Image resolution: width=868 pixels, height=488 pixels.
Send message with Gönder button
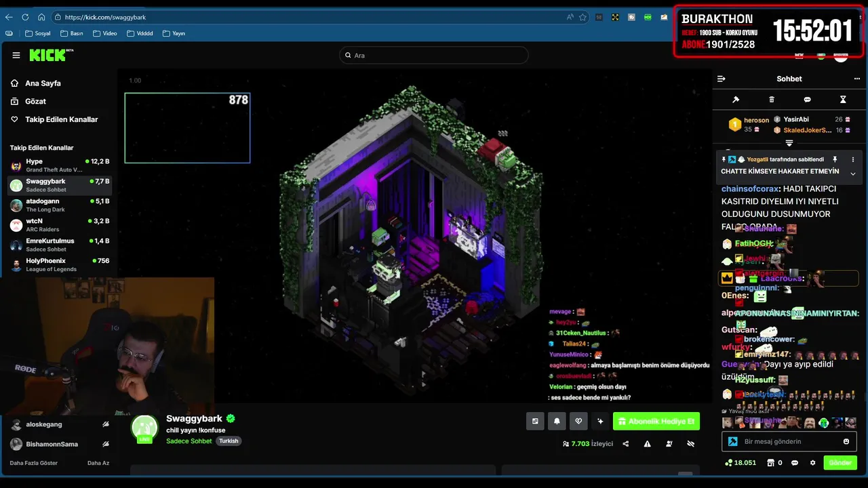[840, 463]
